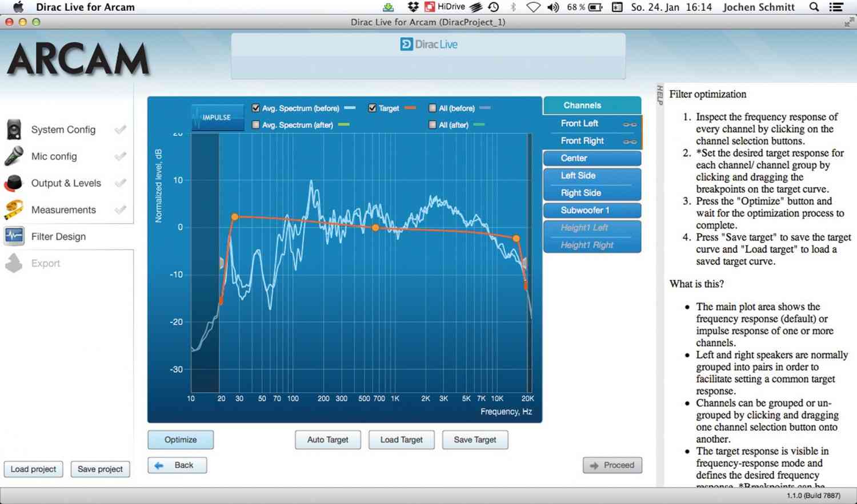Select the Left Side channel
857x504 pixels.
click(x=592, y=175)
